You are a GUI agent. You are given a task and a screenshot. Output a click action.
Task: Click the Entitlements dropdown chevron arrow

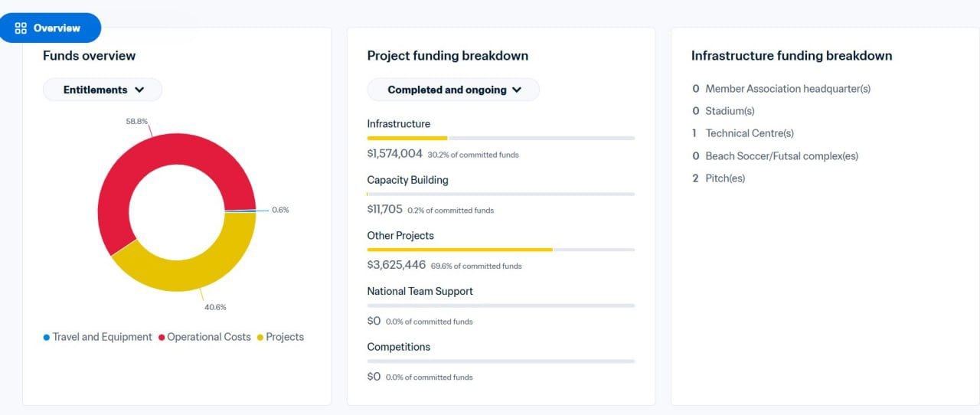pyautogui.click(x=139, y=90)
